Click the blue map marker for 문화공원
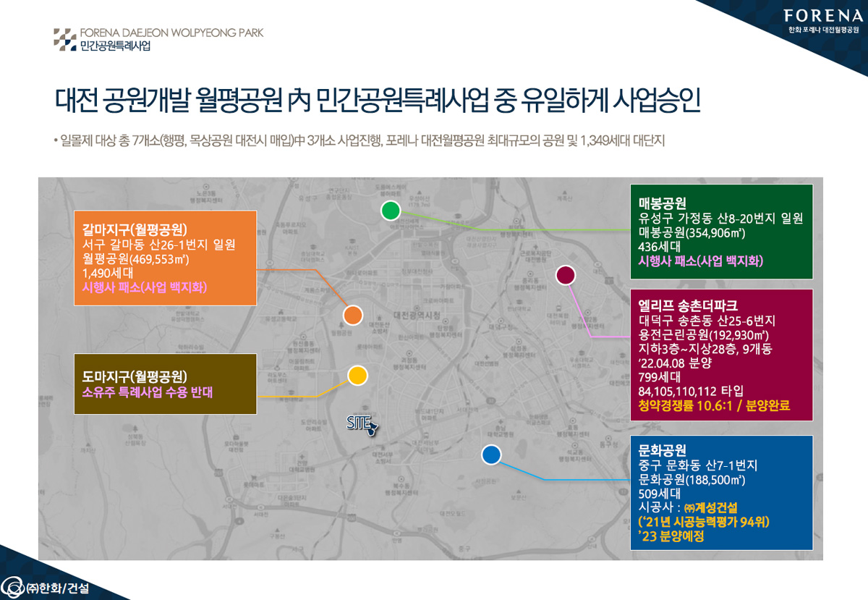Viewport: 868px width, 600px height. tap(490, 455)
